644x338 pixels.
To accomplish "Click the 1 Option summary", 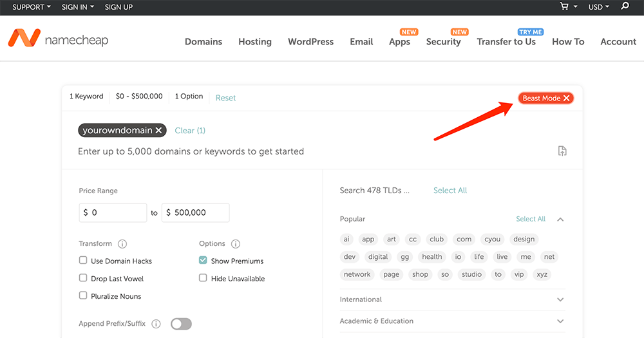I will (189, 96).
